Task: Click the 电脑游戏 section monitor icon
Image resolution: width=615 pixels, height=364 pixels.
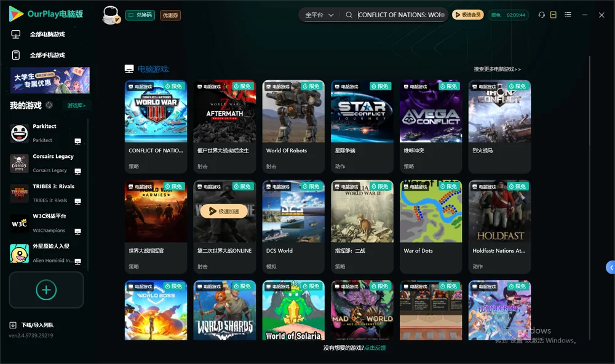Action: coord(129,69)
